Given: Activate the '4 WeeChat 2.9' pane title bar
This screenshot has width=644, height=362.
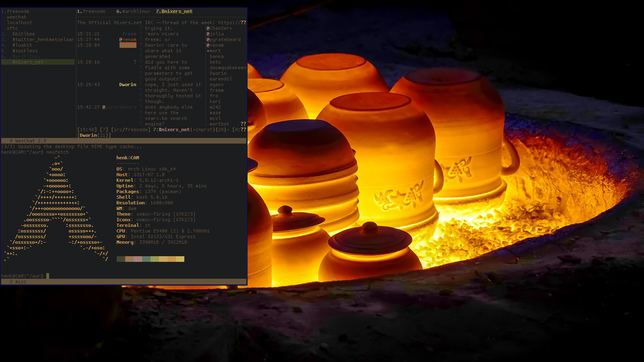Looking at the screenshot, I should point(124,141).
